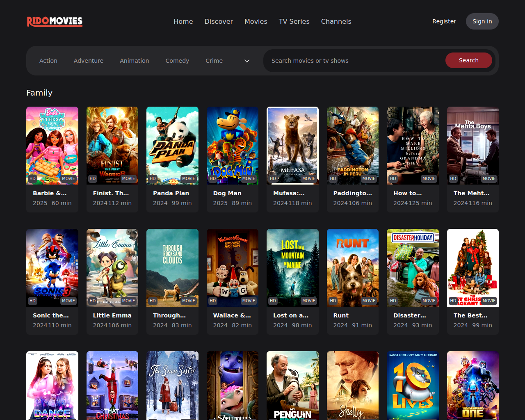Select the Adventure genre
525x420 pixels.
pyautogui.click(x=89, y=61)
